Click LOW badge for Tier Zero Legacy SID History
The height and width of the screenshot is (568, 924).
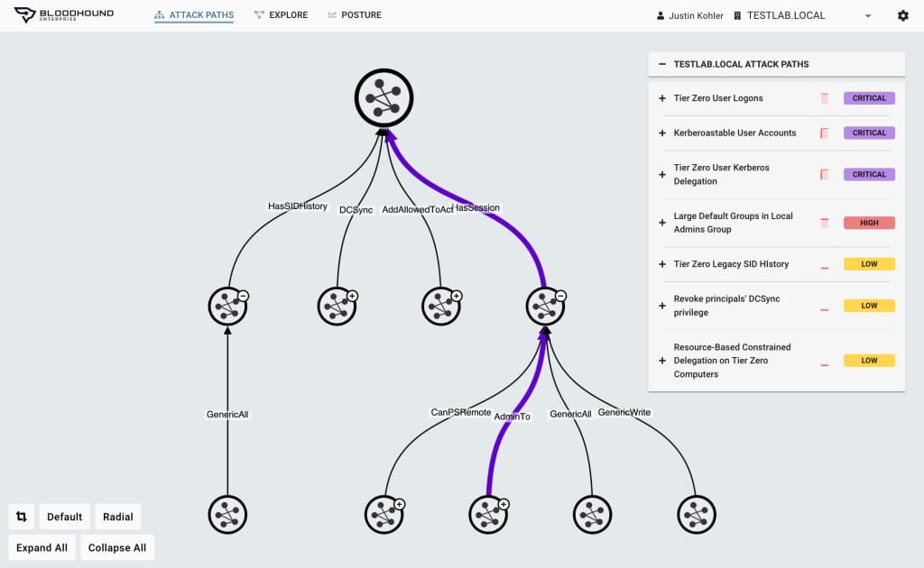(x=869, y=264)
